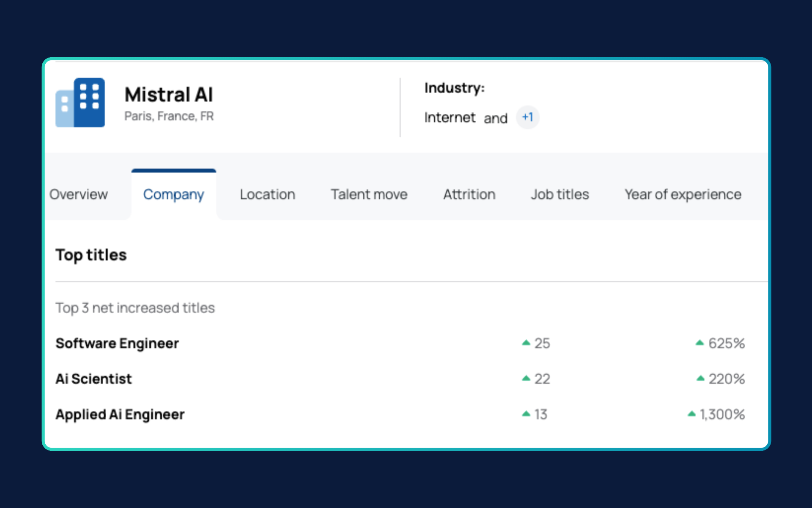Click the Paris, France, FR location text
The width and height of the screenshot is (812, 508).
click(169, 116)
